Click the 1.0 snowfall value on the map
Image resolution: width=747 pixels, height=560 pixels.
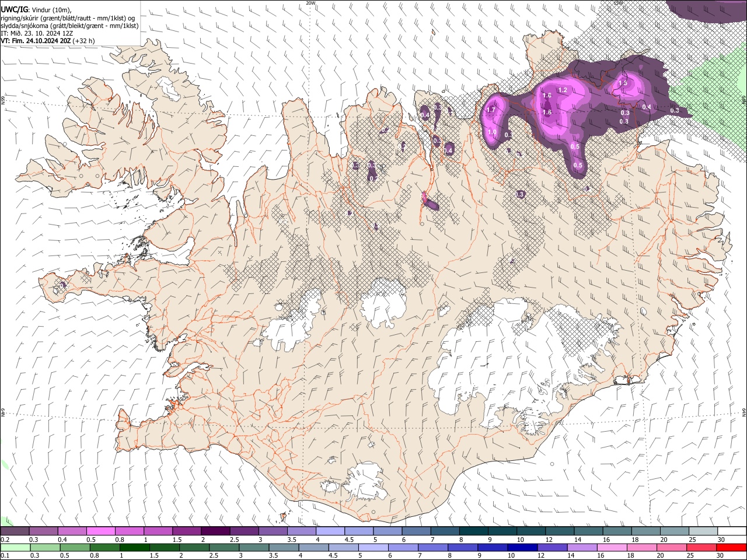coord(492,132)
